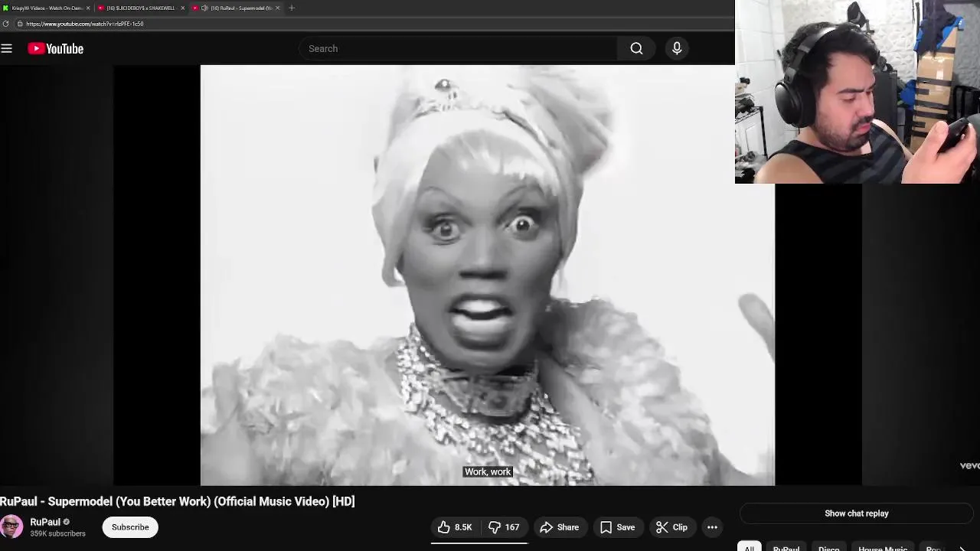Viewport: 980px width, 551px height.
Task: Open a new browser tab
Action: click(x=292, y=8)
